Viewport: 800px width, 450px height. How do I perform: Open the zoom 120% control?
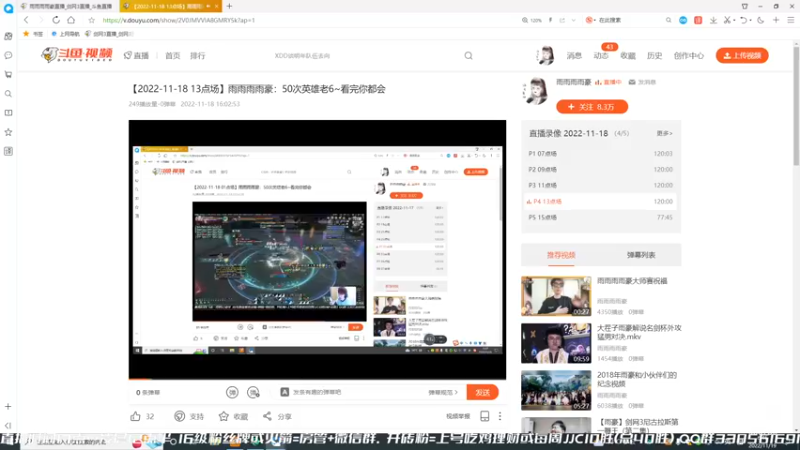coord(532,20)
